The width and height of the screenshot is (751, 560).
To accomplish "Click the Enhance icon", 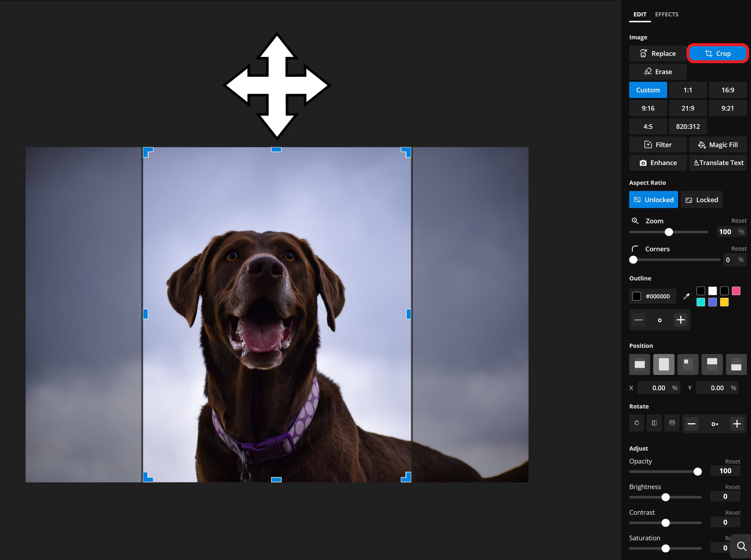I will (x=643, y=163).
